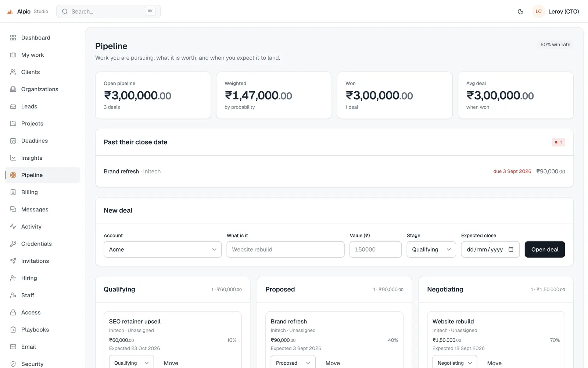The width and height of the screenshot is (588, 368).
Task: Click the Projects folder icon
Action: coord(13,124)
